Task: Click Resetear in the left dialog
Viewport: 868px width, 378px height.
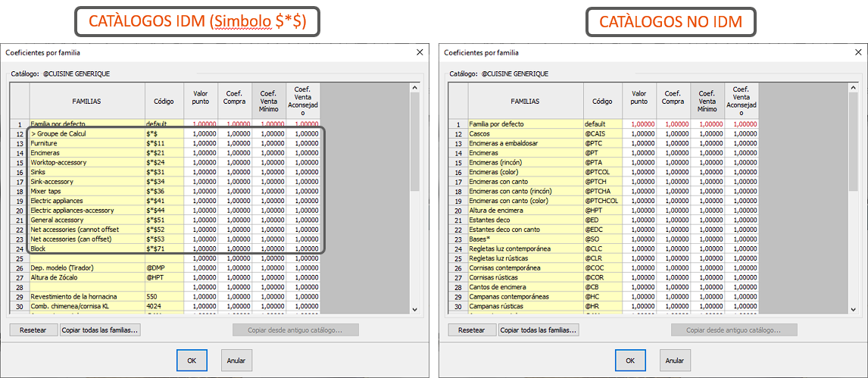Action: point(33,330)
